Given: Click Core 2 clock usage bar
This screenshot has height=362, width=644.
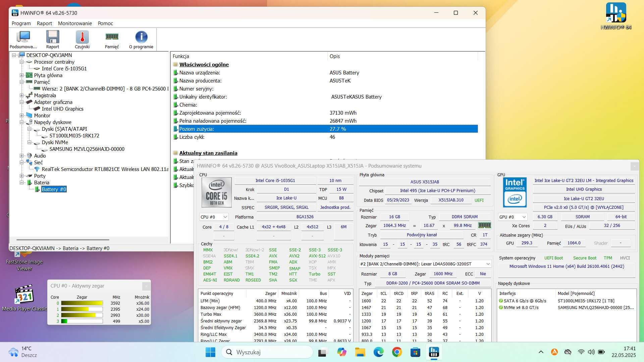Looking at the screenshot, I should pos(82,315).
